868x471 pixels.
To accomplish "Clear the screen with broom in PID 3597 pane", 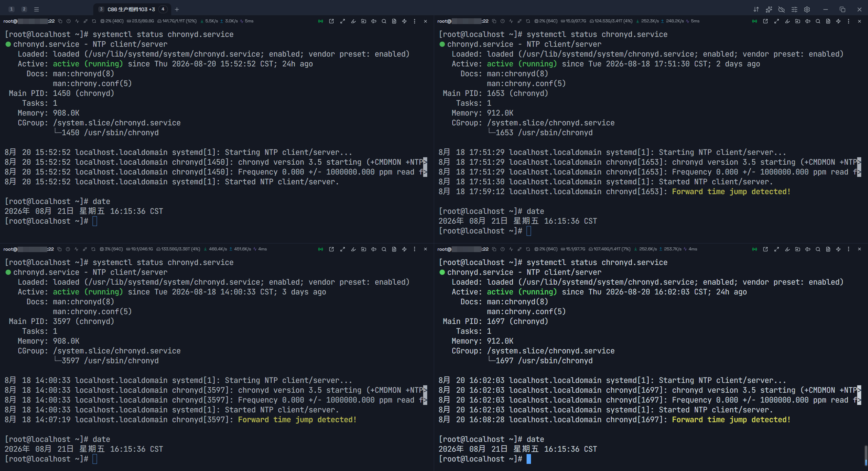I will (353, 249).
